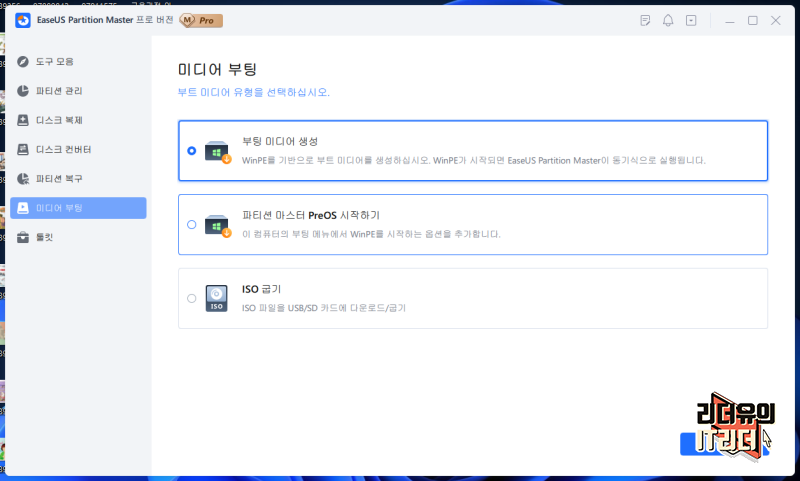Screen dimensions: 800x481
Task: Select the 파티션 마스터 PreOS 시작하기 radio button
Action: click(191, 224)
